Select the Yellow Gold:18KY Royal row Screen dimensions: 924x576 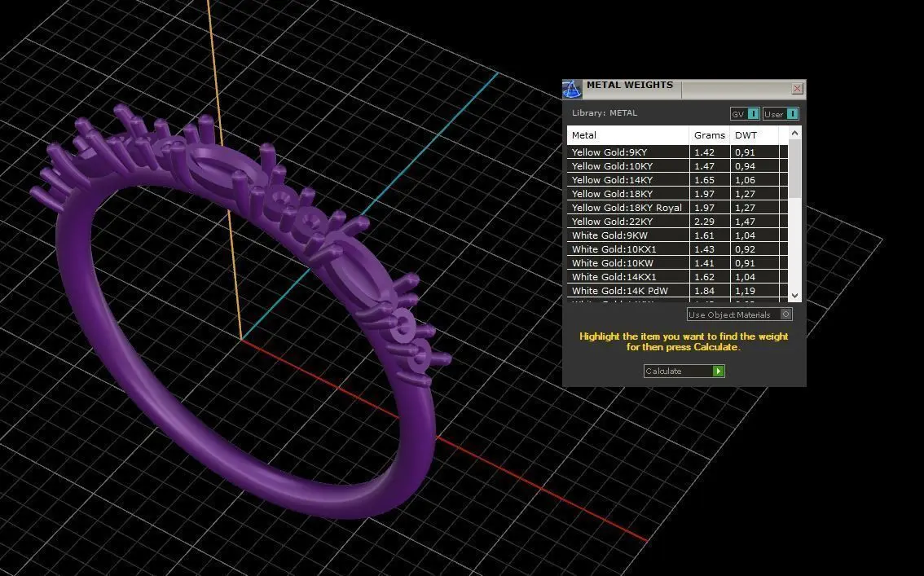point(677,207)
